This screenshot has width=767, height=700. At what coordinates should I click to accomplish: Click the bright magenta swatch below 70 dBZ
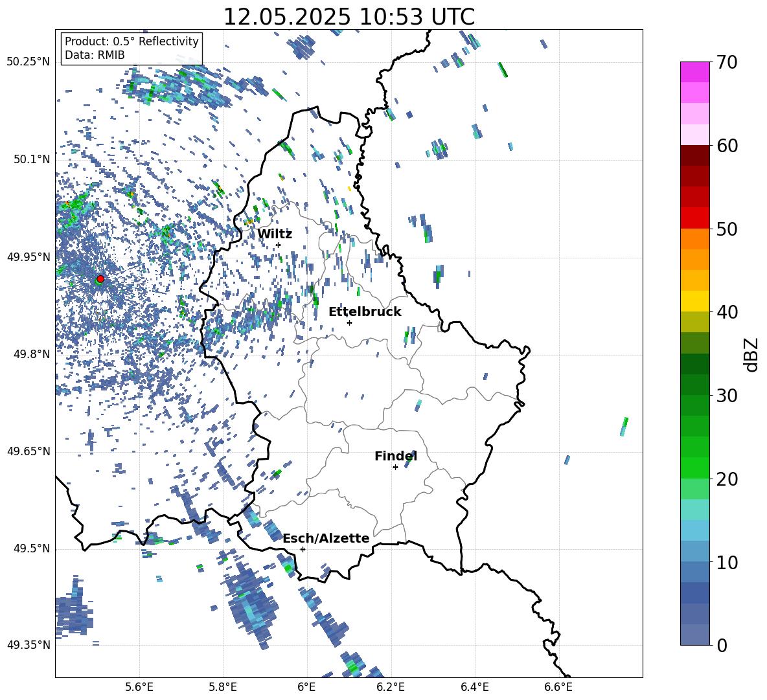pyautogui.click(x=695, y=72)
